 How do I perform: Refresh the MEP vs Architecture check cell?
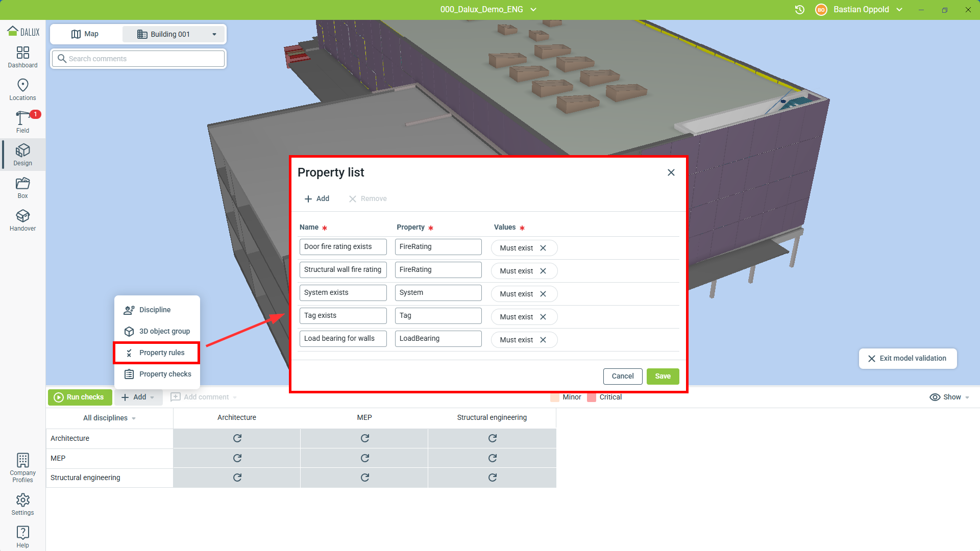[x=237, y=458]
